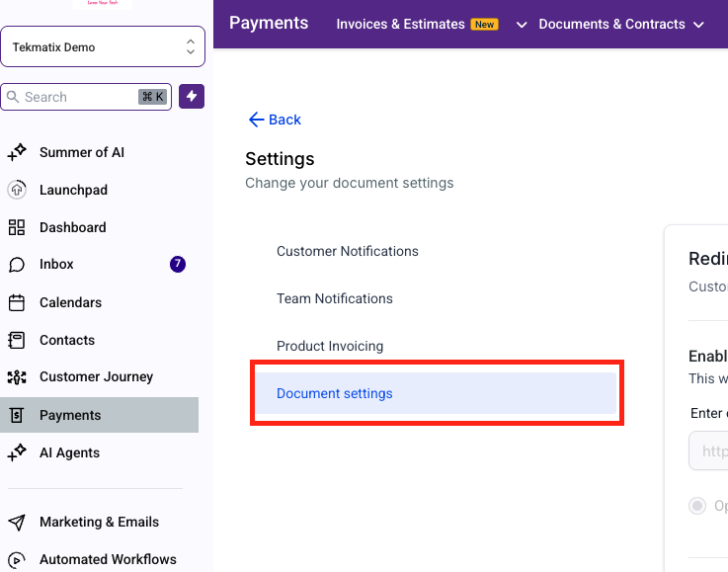Expand the Documents & Contracts dropdown chevron

pos(698,25)
